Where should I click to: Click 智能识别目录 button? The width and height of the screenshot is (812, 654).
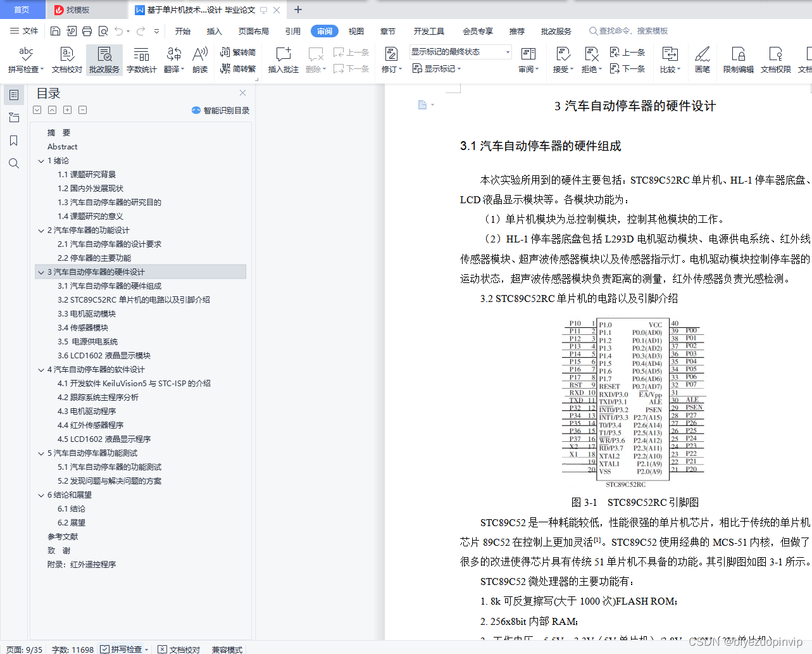tap(220, 110)
